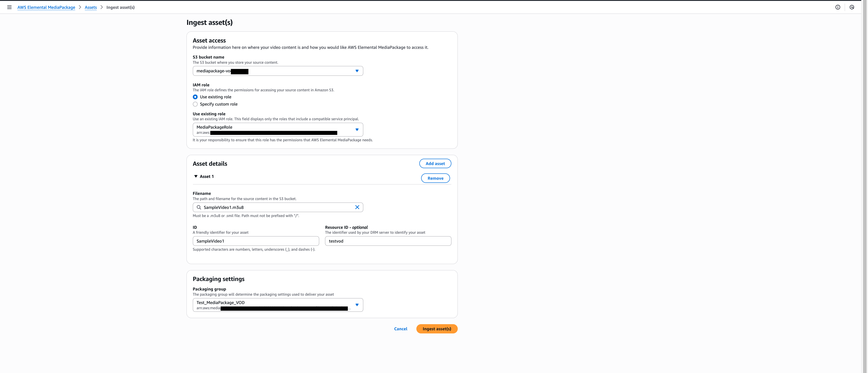This screenshot has height=373, width=868.
Task: Click the dropdown arrow on MediaPackageRole
Action: [x=357, y=130]
